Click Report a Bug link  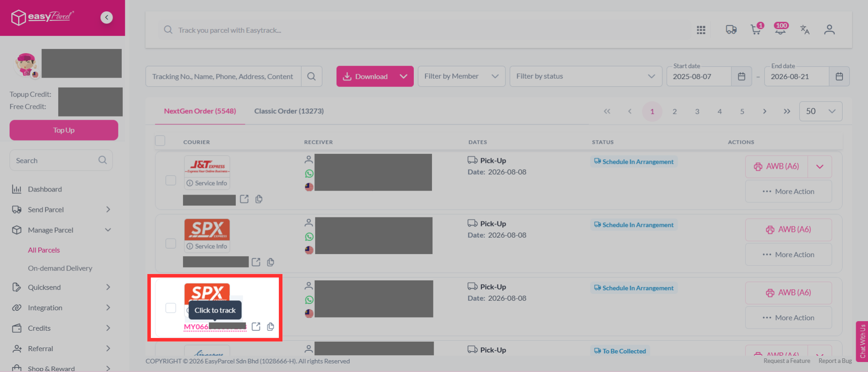[835, 361]
